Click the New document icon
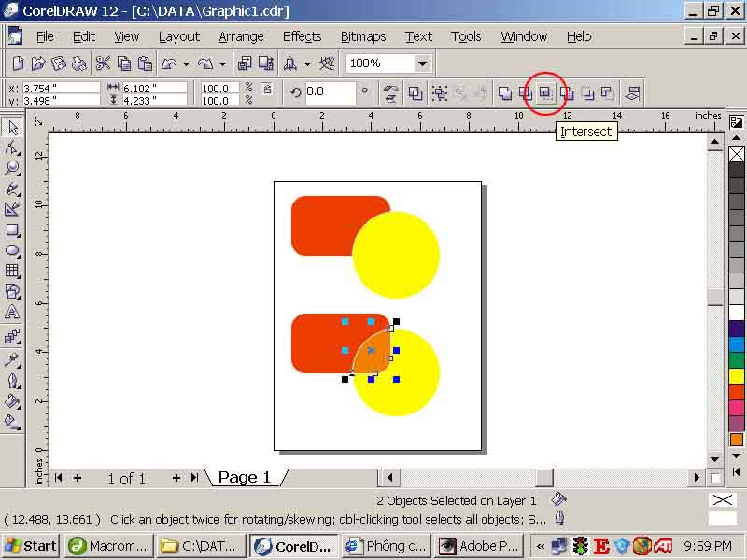This screenshot has height=560, width=747. pyautogui.click(x=18, y=63)
